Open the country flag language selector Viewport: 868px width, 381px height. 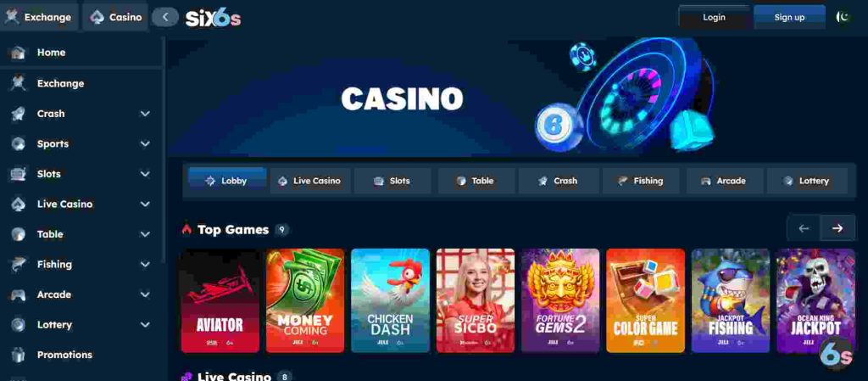843,17
